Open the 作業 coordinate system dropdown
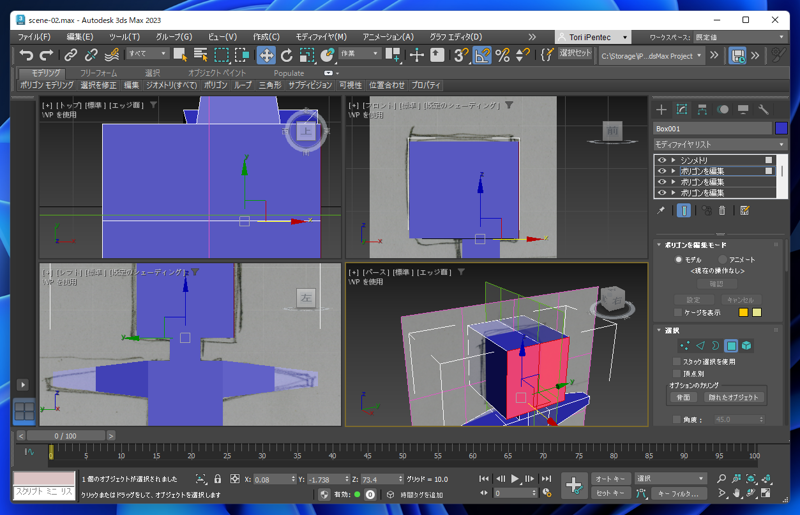This screenshot has width=800, height=515. coord(359,54)
